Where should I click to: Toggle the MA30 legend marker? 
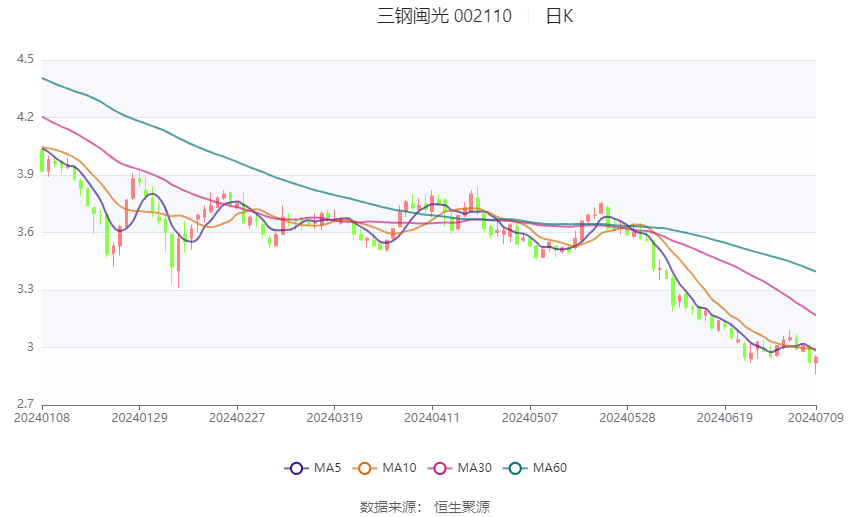(x=440, y=468)
